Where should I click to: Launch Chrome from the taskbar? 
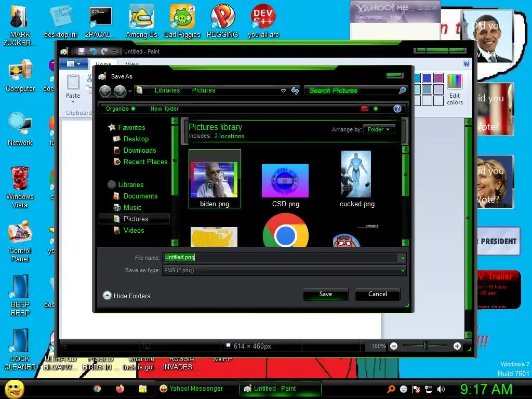[97, 389]
